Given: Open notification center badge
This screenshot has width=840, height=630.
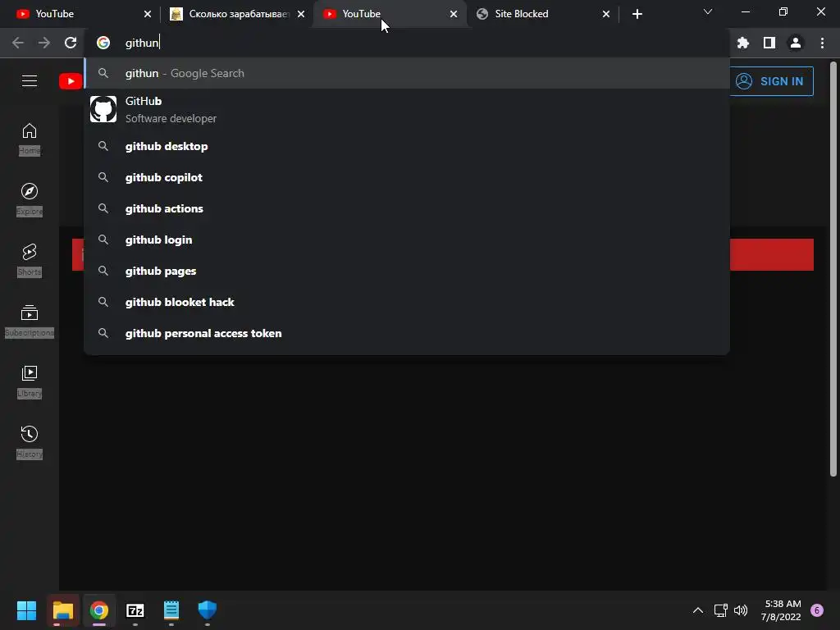Looking at the screenshot, I should 817,610.
